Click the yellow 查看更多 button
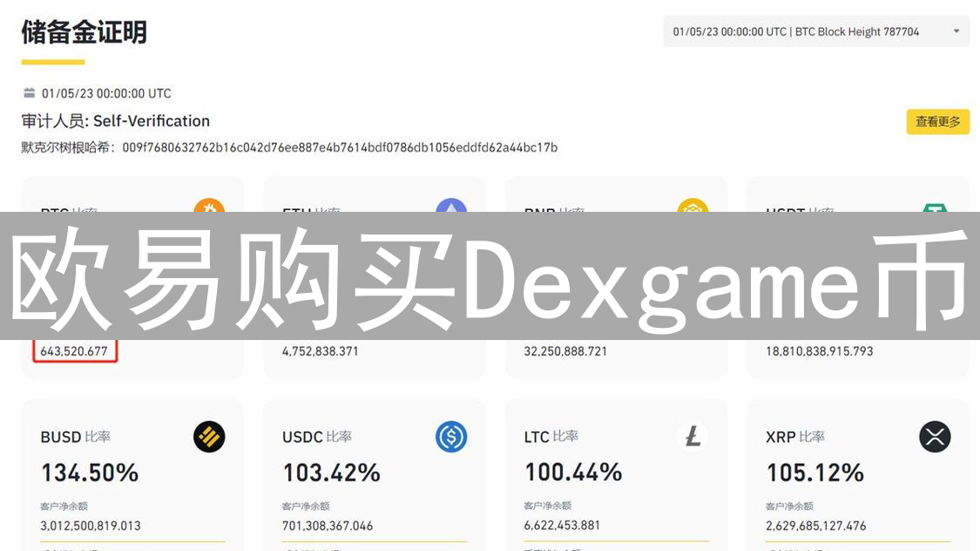Image resolution: width=980 pixels, height=551 pixels. (937, 121)
